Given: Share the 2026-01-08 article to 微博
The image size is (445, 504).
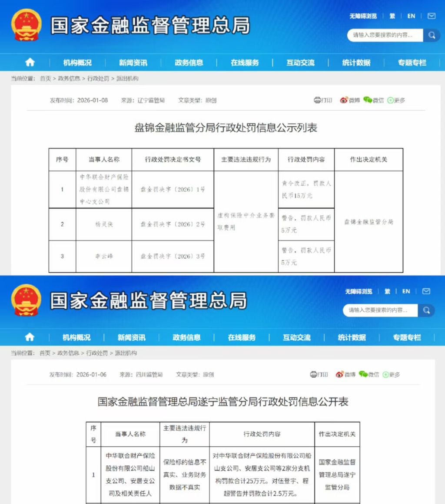Looking at the screenshot, I should pyautogui.click(x=350, y=100).
